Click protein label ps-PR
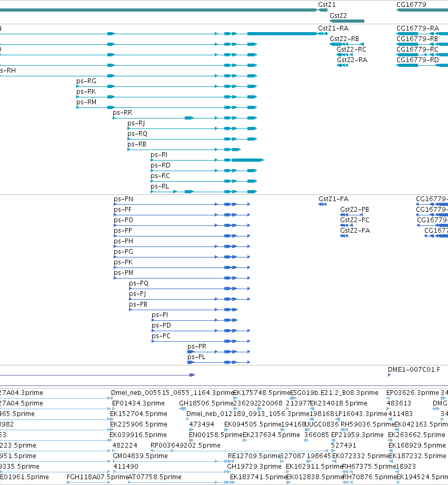 click(197, 346)
